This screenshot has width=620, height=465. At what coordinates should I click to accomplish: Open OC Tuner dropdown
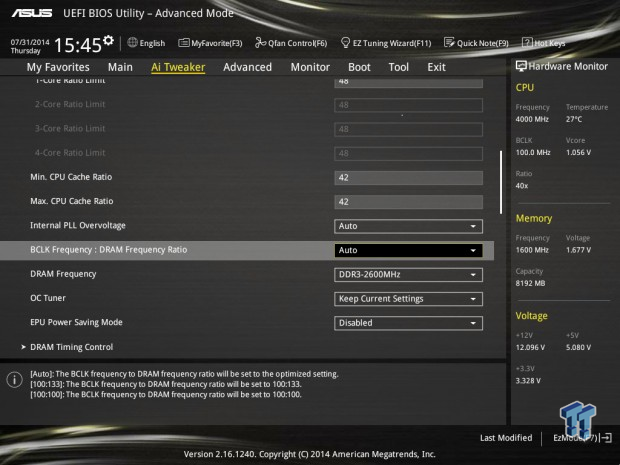pos(408,299)
